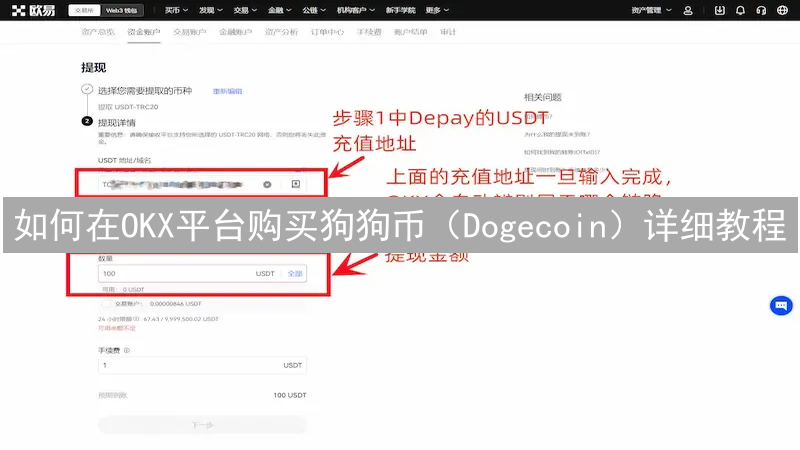Click the 100 USDT expected arrival value
This screenshot has width=800, height=450.
[290, 395]
